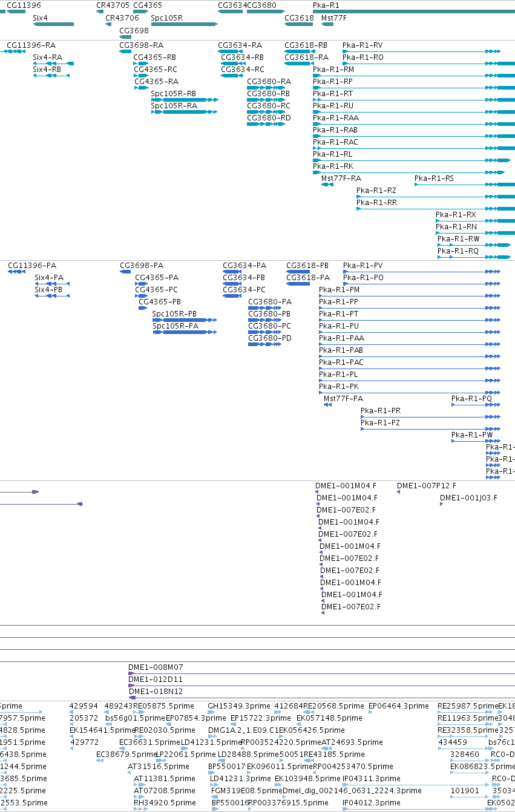Click EST RH34920.5prime

(165, 803)
